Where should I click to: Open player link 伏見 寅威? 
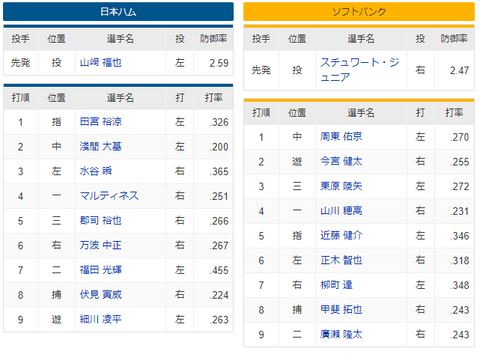[x=101, y=294]
